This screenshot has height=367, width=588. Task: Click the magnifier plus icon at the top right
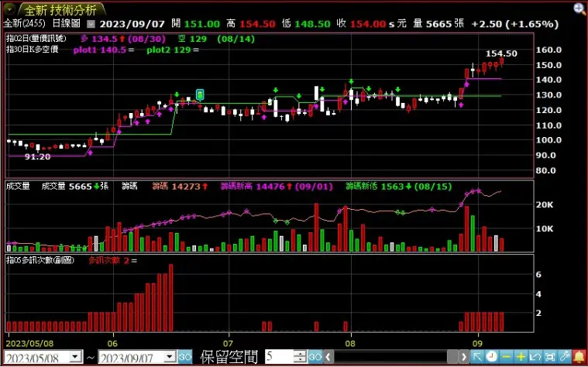coord(580,10)
